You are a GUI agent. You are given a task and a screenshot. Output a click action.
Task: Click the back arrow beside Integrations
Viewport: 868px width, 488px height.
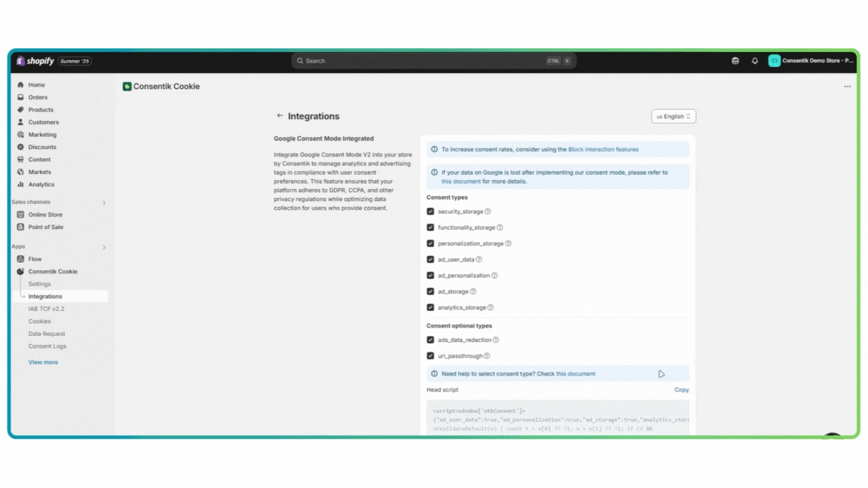[280, 116]
